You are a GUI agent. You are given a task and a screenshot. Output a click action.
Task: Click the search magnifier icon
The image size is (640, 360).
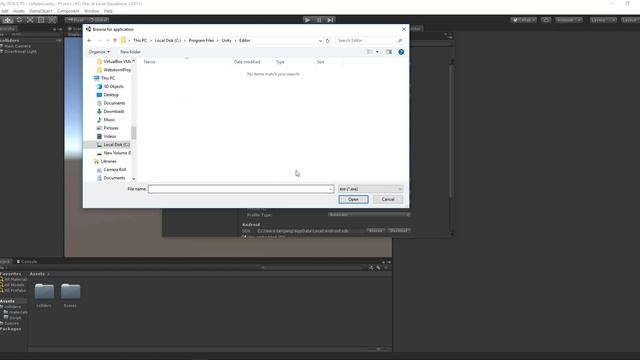tap(400, 40)
